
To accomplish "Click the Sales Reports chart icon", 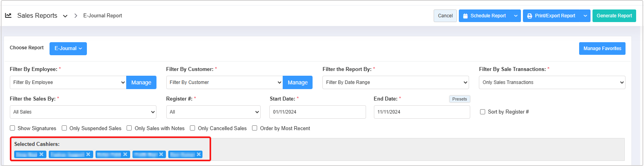I will click(x=8, y=15).
